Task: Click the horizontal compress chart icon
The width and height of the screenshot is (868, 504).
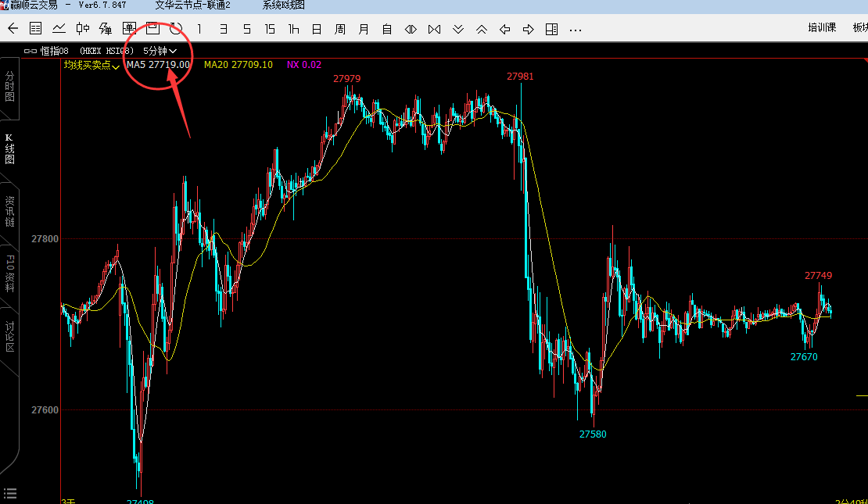Action: coord(434,29)
